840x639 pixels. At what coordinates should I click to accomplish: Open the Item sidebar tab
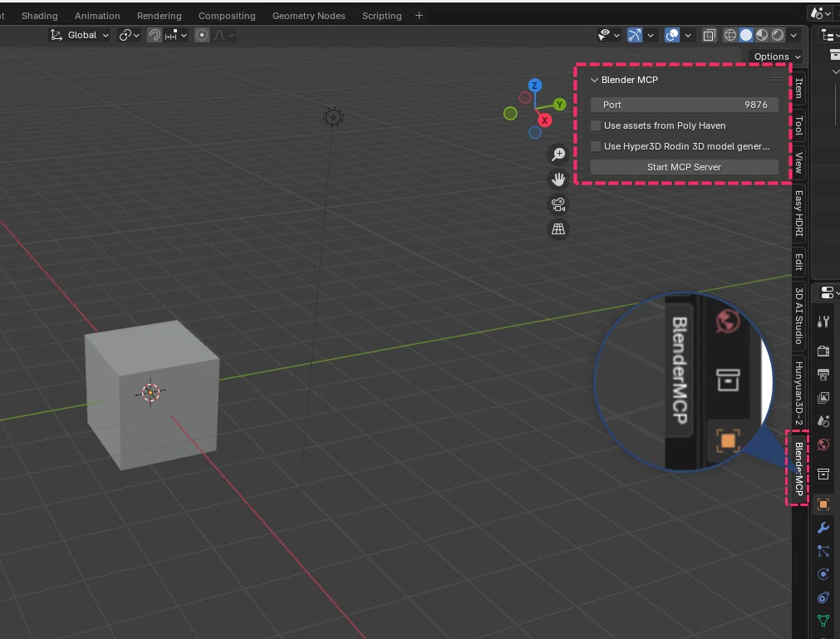798,88
